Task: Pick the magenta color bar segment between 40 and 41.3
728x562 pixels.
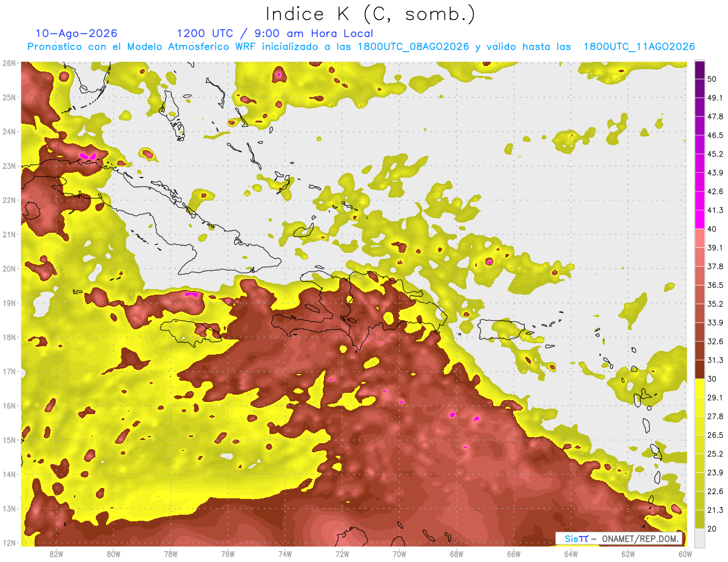Action: 699,219
